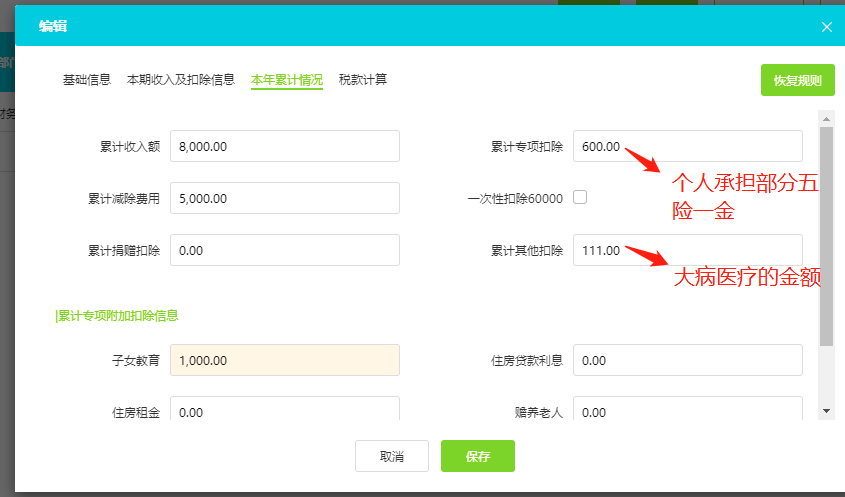Click the 编辑 dialog title

pos(53,26)
